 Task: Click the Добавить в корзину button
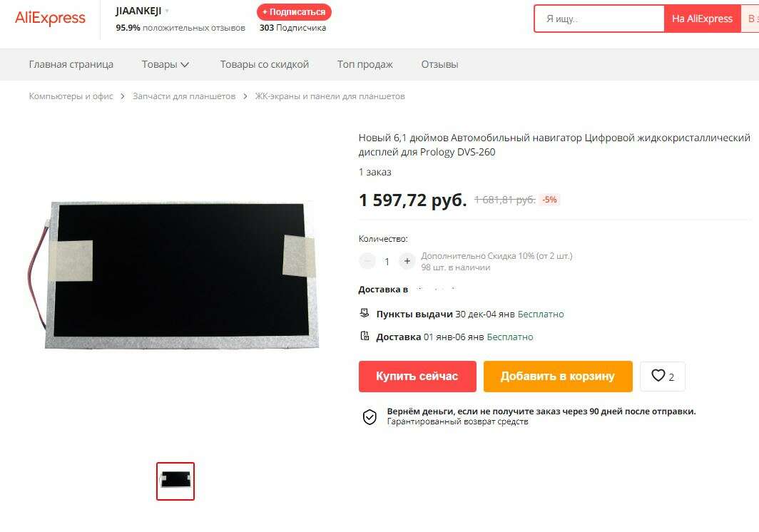[558, 376]
